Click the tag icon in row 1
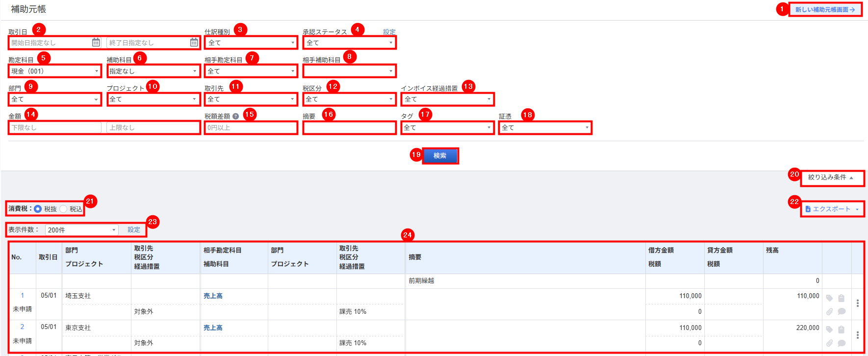 (x=829, y=298)
